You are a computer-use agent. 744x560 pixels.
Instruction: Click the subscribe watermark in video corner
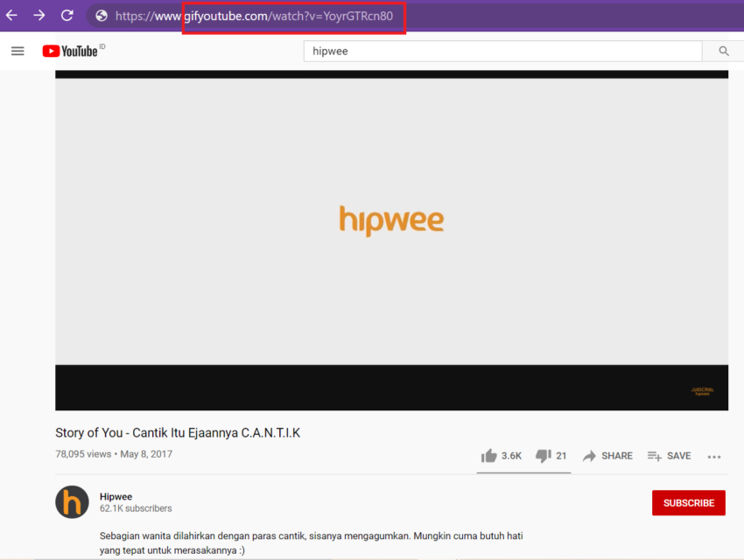(702, 391)
